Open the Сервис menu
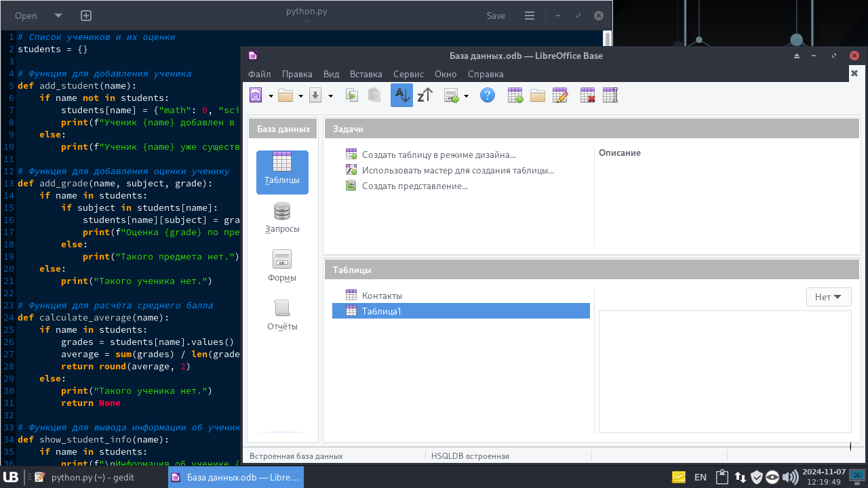The width and height of the screenshot is (868, 488). [408, 74]
